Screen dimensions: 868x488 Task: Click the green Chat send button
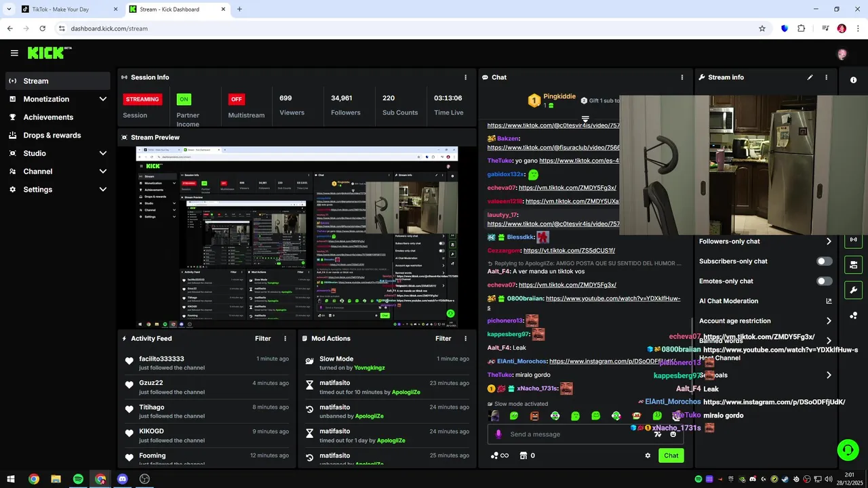tap(671, 455)
